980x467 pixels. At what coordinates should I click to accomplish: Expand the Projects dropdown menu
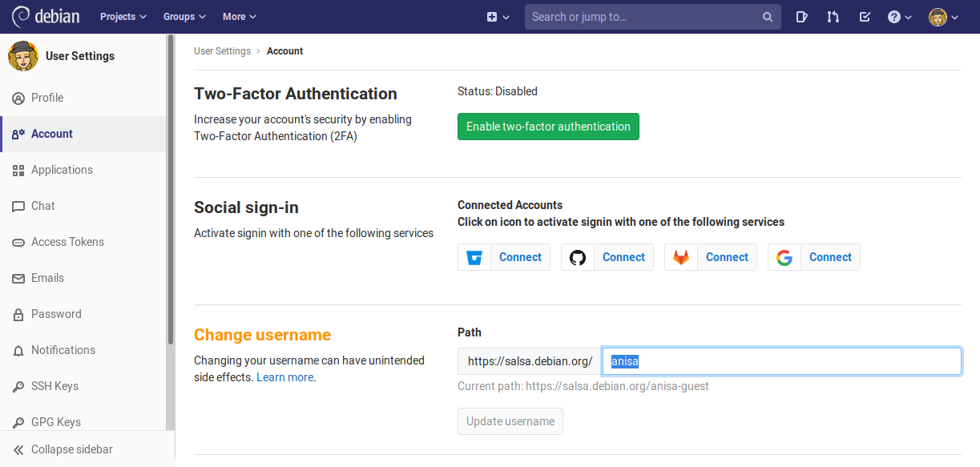pyautogui.click(x=123, y=17)
